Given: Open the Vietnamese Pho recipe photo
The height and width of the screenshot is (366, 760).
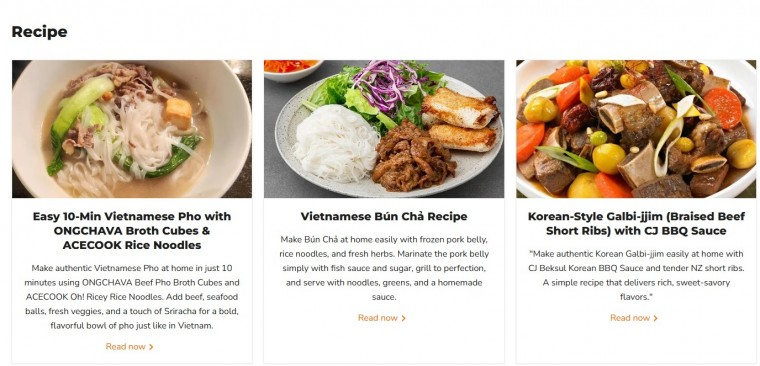Looking at the screenshot, I should [132, 129].
